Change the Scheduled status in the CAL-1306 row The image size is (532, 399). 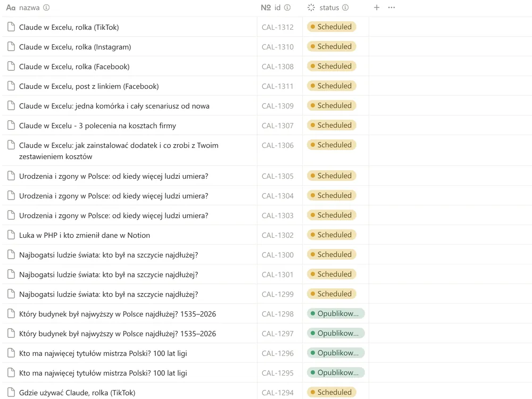pos(331,145)
